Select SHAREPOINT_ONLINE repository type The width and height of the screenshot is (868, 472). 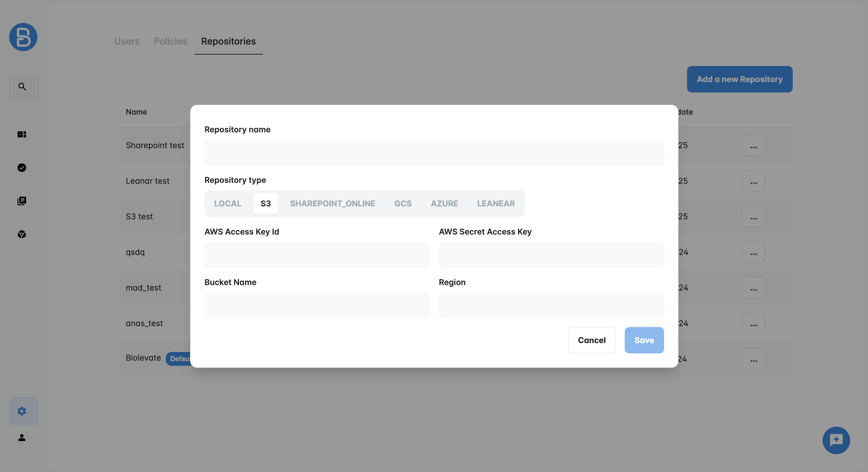coord(333,204)
